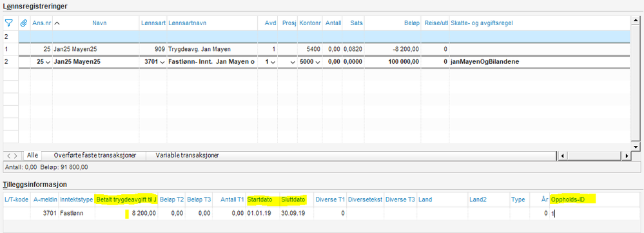Click horizontal scrollbar right arrow
644x233 pixels.
627,156
